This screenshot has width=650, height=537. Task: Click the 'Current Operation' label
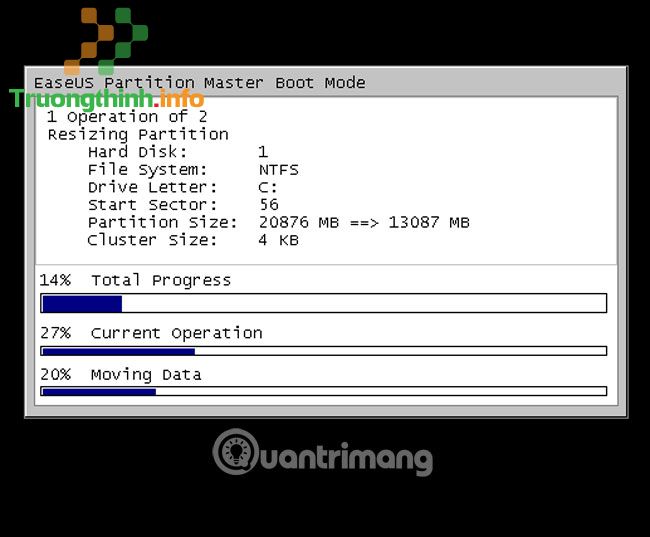[x=177, y=333]
